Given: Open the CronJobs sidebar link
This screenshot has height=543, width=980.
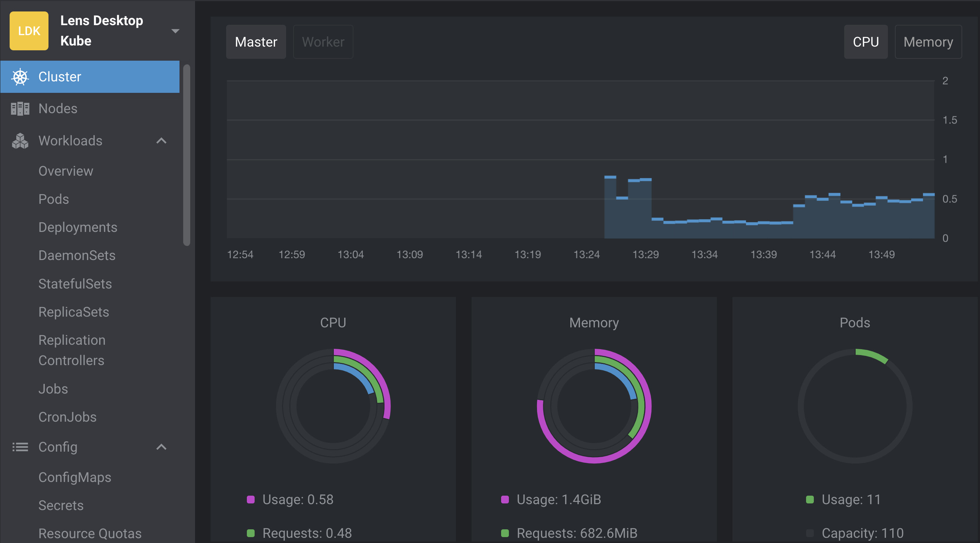Looking at the screenshot, I should pyautogui.click(x=67, y=417).
